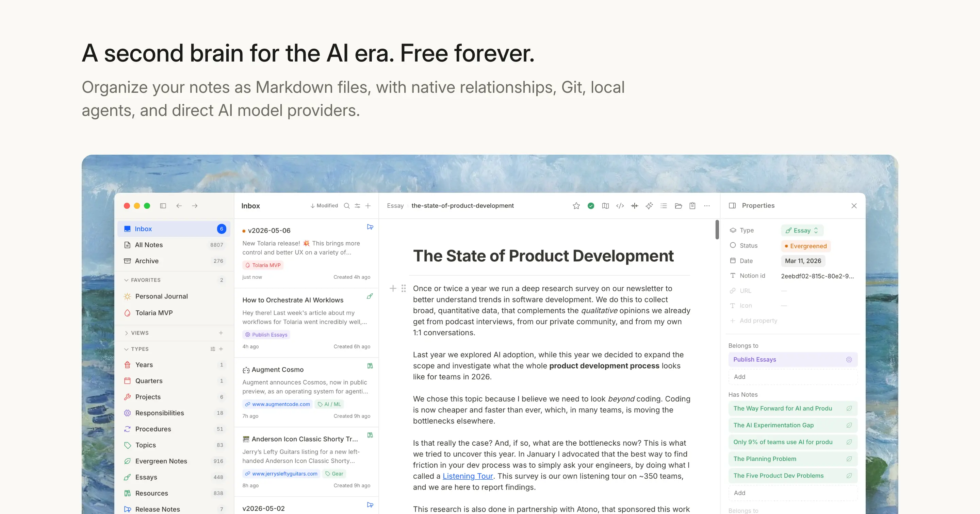Add a block with the plus handle
The image size is (980, 514).
tap(393, 289)
